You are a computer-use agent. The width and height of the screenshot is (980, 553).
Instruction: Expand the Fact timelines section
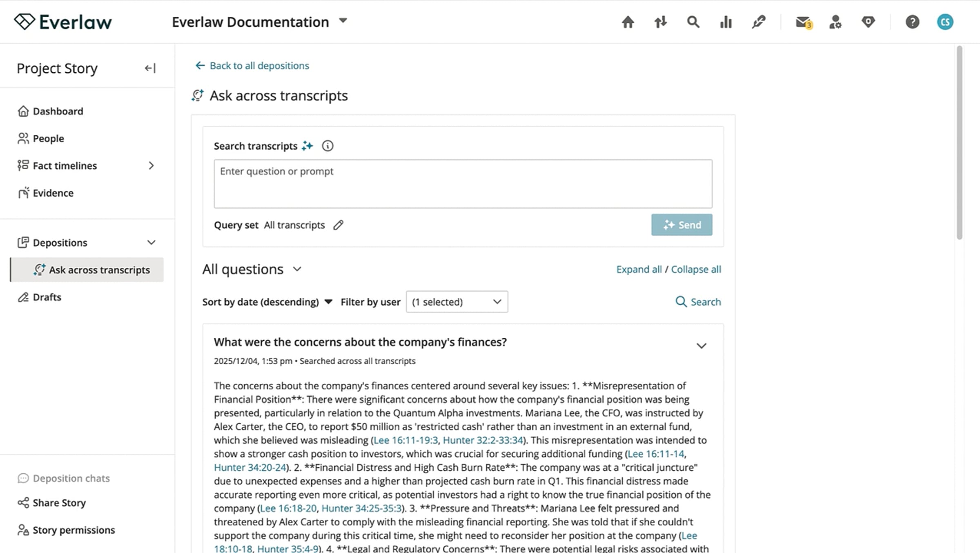tap(151, 166)
